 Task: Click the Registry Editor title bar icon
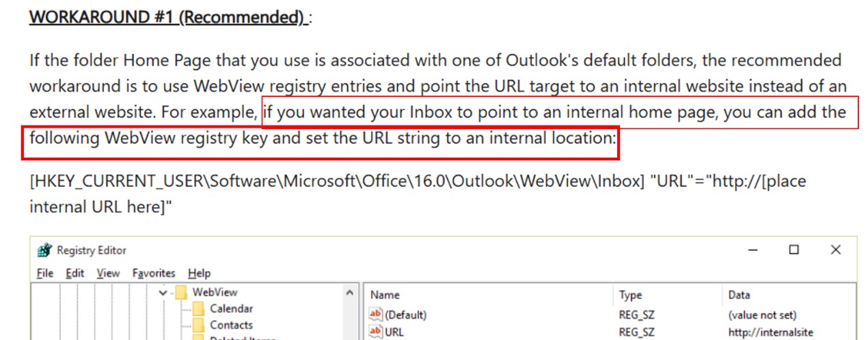(45, 251)
